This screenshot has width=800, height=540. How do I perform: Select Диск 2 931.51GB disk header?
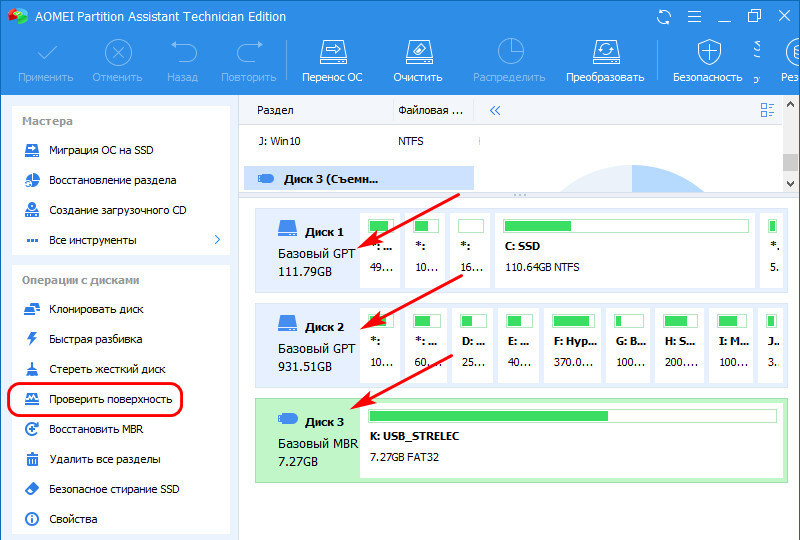click(310, 345)
